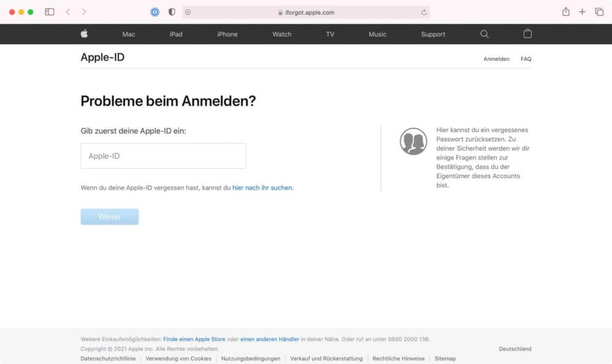Click the two-person account icon
Screen dimensions: 612x364
[x=413, y=141]
